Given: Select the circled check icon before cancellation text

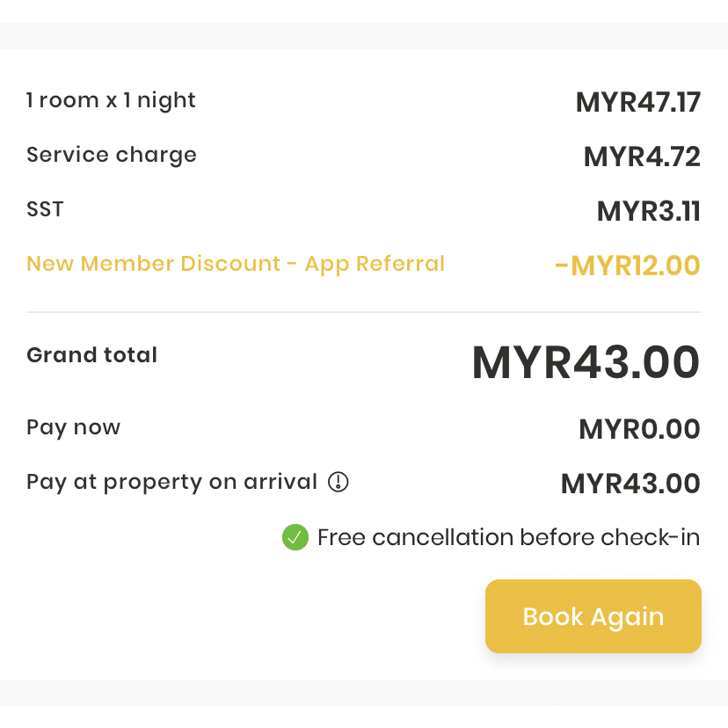Looking at the screenshot, I should [x=295, y=537].
